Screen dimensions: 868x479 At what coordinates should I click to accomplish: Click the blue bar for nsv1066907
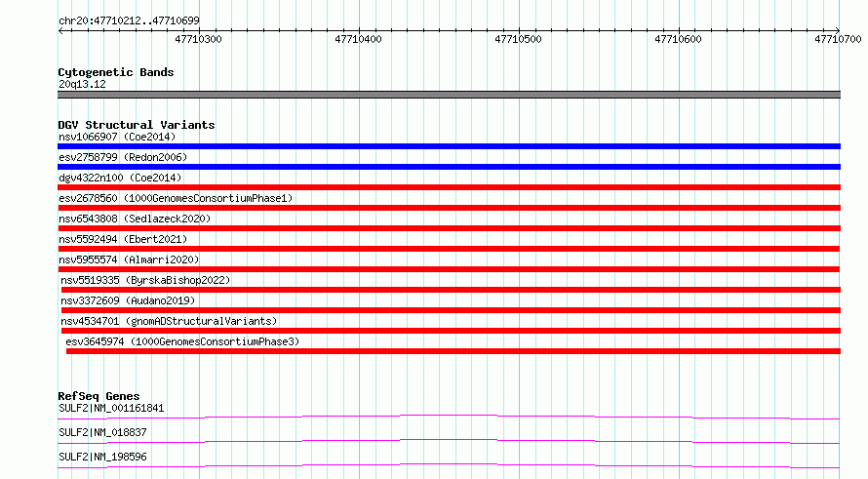pyautogui.click(x=449, y=146)
